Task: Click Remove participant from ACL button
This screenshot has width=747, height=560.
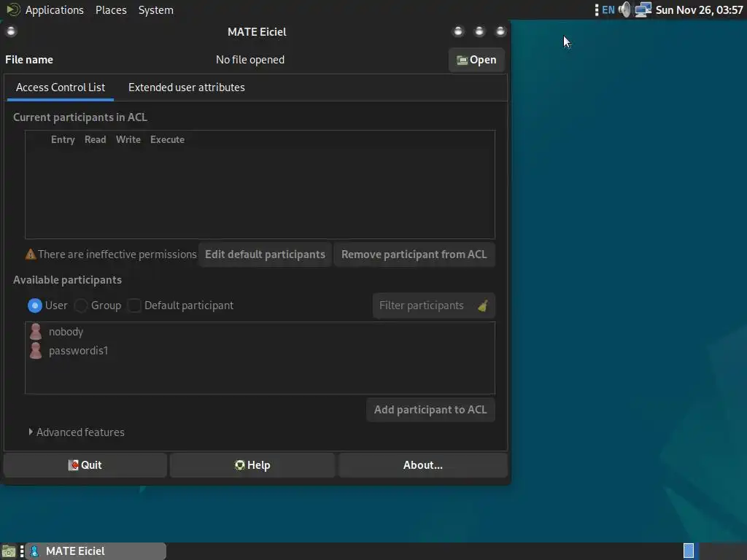Action: tap(414, 254)
